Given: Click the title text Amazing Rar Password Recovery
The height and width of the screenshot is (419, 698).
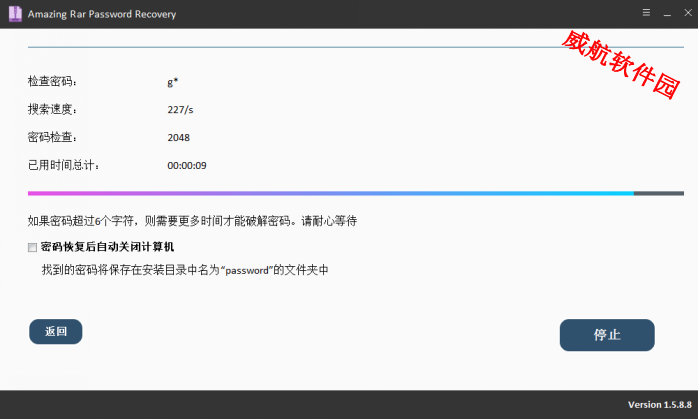Looking at the screenshot, I should 102,14.
